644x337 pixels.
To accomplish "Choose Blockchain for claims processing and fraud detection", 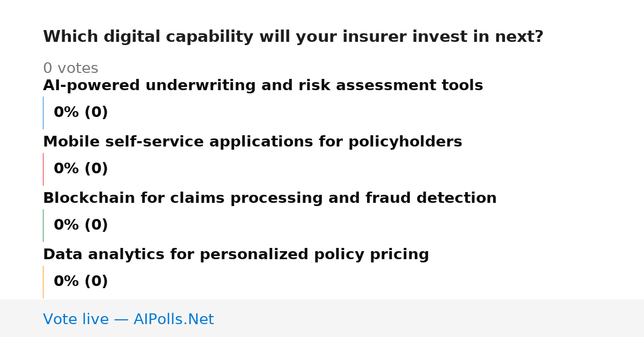I will click(x=269, y=199).
